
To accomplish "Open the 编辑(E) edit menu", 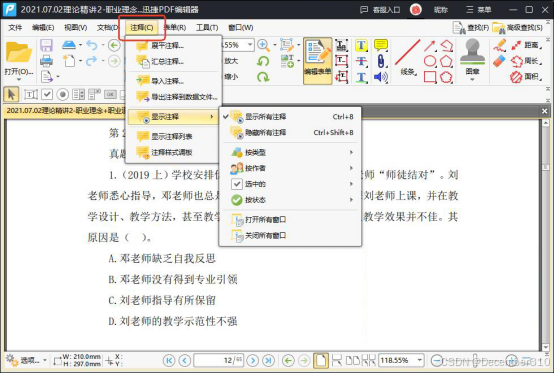I will click(x=43, y=28).
